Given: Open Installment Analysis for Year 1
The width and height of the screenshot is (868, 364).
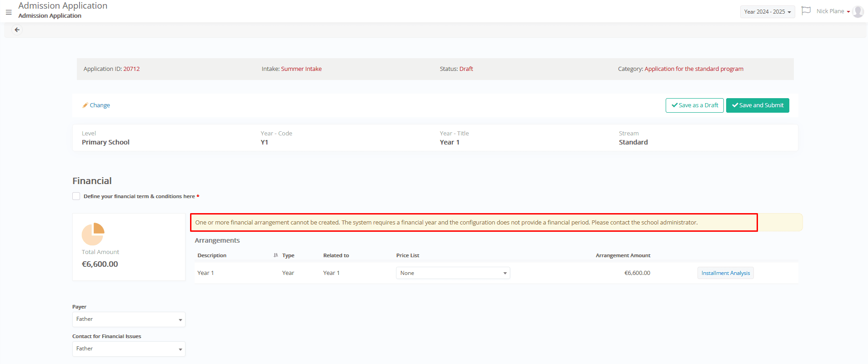Looking at the screenshot, I should click(x=725, y=273).
